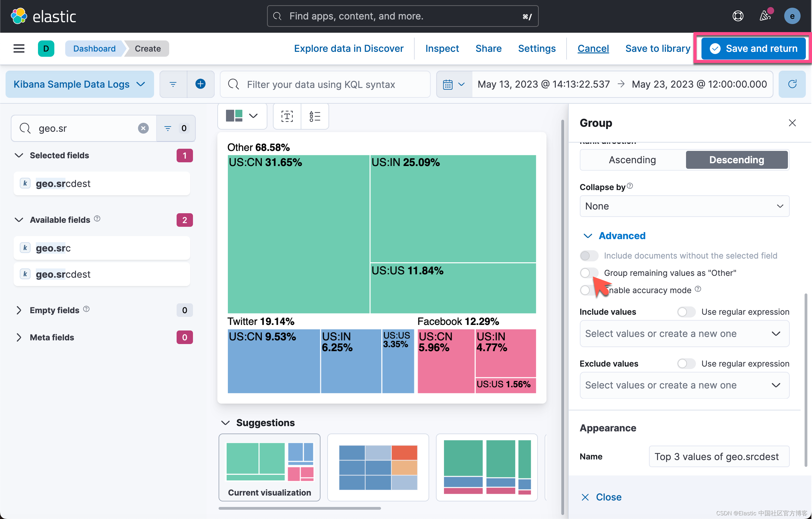Open the Share menu item
The height and width of the screenshot is (519, 812).
pos(488,48)
